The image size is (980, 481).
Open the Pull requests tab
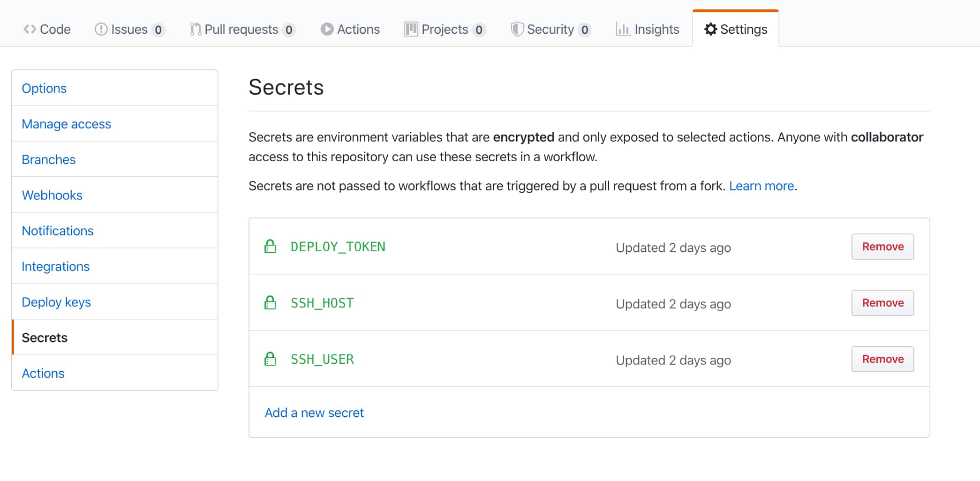(x=242, y=29)
